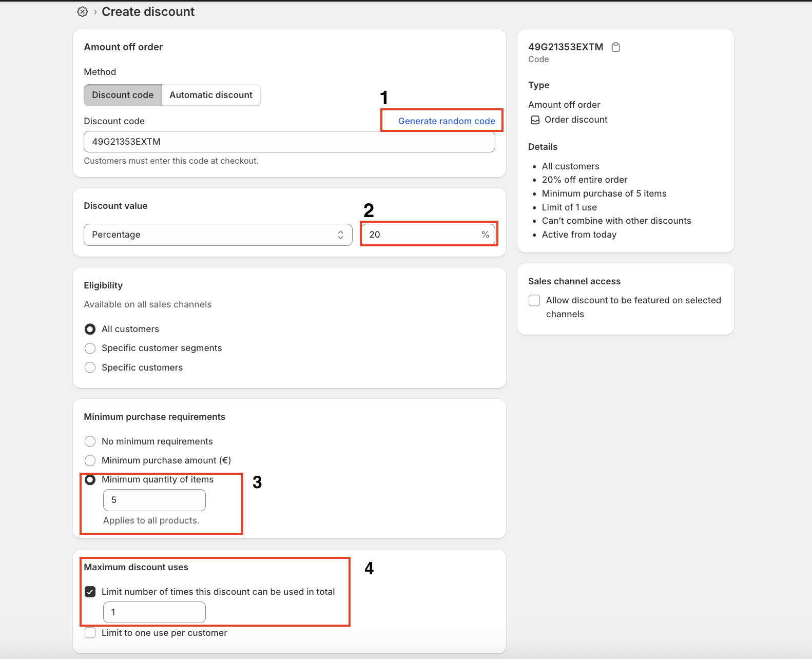
Task: Open the Percentage discount type dropdown
Action: click(x=218, y=235)
